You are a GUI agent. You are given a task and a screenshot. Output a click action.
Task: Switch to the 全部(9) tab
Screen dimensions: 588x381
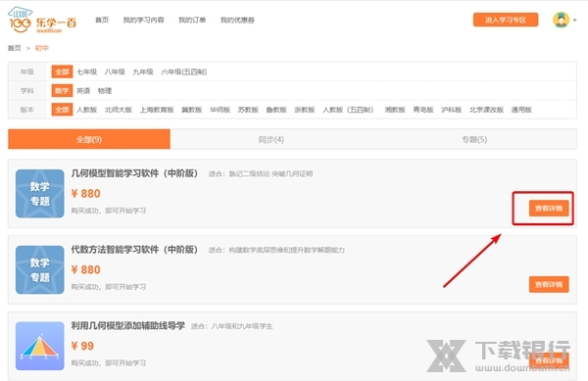click(x=89, y=139)
